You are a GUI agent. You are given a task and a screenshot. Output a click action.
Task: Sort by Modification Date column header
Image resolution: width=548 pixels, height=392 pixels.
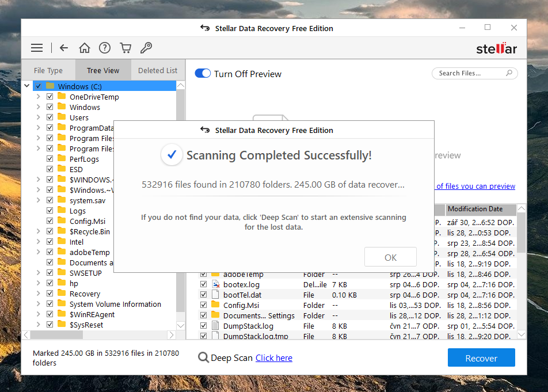click(x=481, y=209)
